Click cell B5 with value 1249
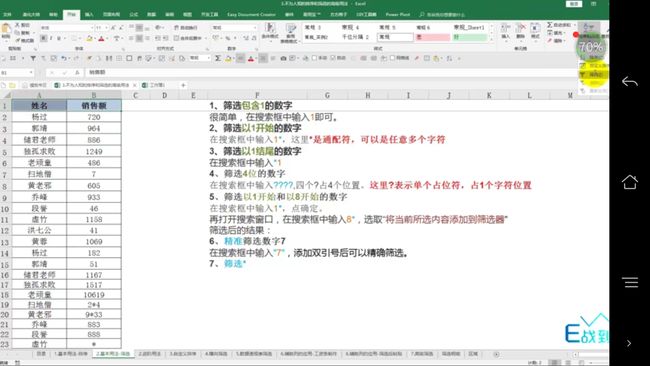Viewport: 650px width, 366px height. [94, 151]
